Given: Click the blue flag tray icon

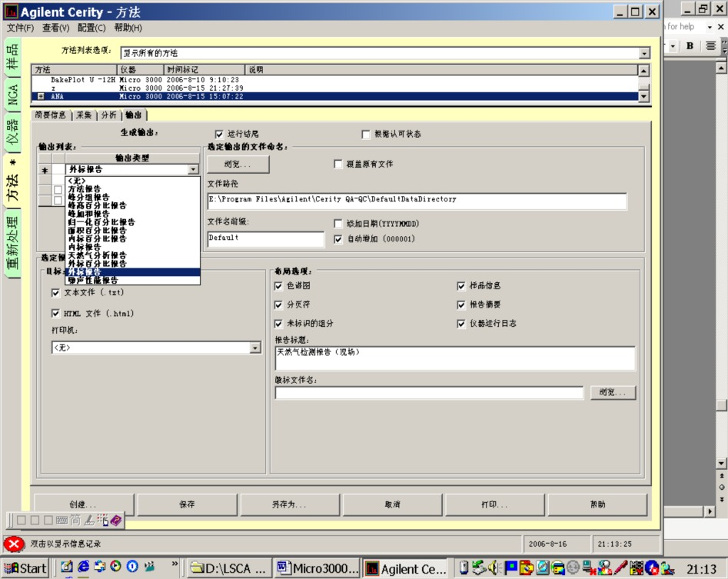Looking at the screenshot, I should point(510,567).
